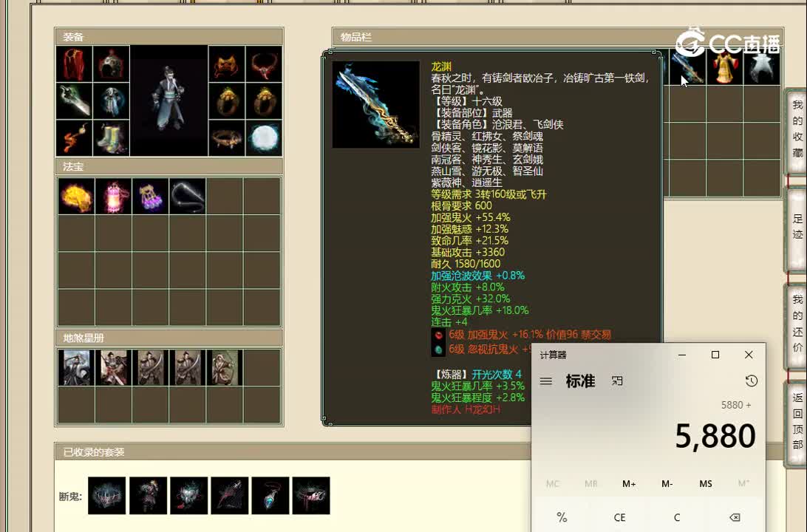
Task: Click Calculator C clear button
Action: [677, 517]
